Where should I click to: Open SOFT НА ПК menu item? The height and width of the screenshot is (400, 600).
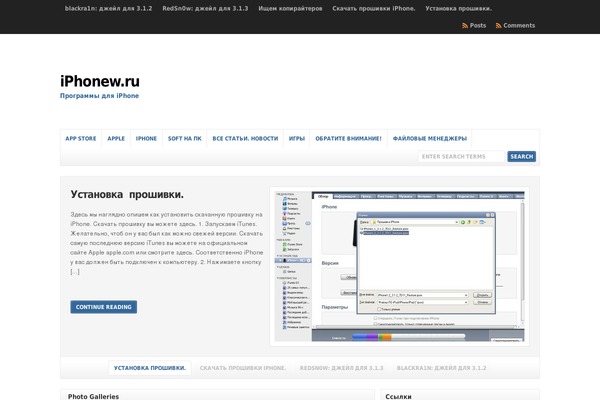pos(184,139)
